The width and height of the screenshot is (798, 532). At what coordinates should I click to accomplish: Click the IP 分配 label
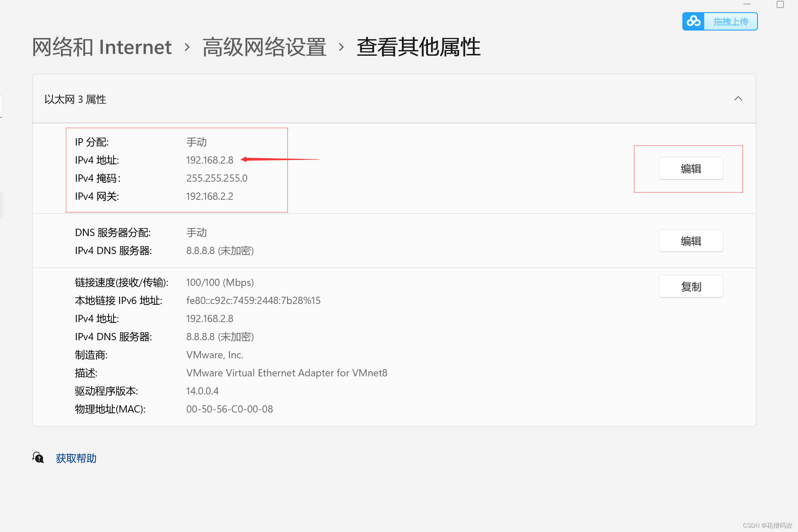pyautogui.click(x=92, y=142)
